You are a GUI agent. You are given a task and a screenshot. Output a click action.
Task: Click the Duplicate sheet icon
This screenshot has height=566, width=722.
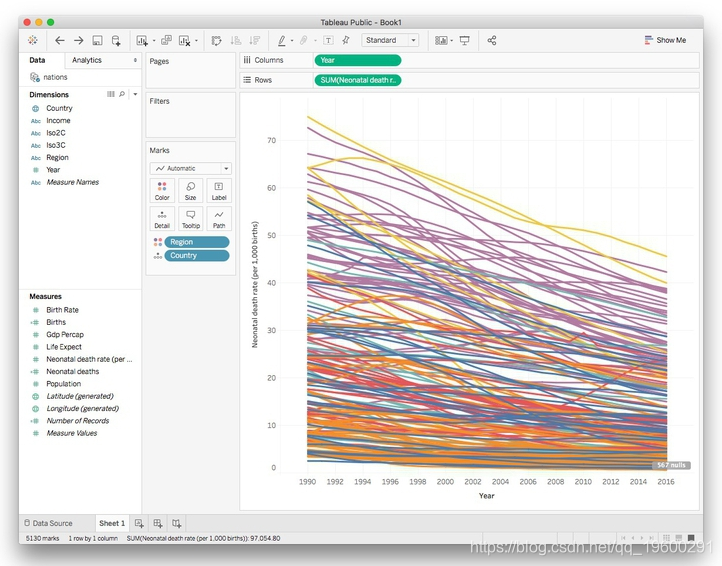(x=166, y=41)
